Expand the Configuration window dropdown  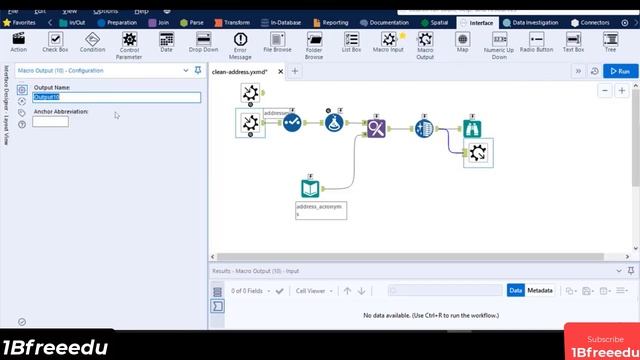186,71
